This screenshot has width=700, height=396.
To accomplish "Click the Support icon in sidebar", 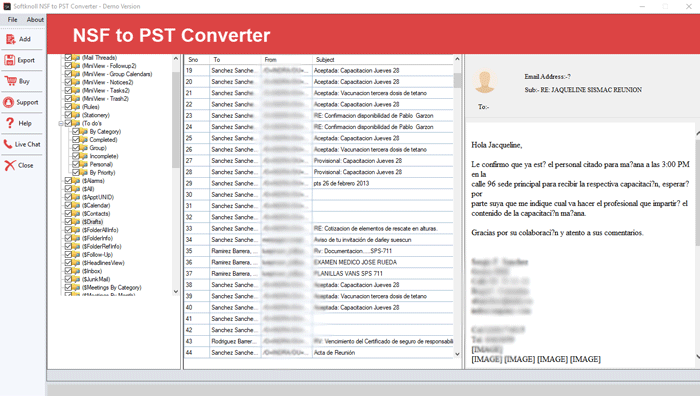I will tap(8, 102).
